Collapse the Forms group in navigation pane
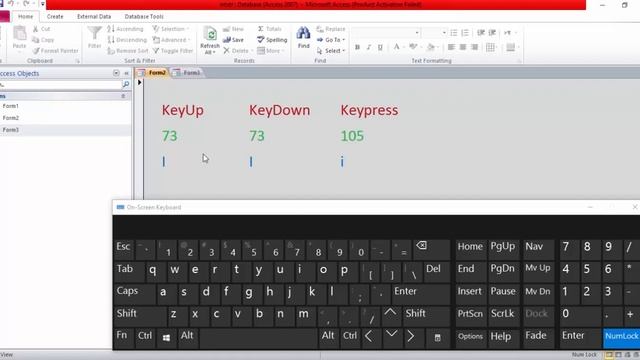 (x=123, y=96)
